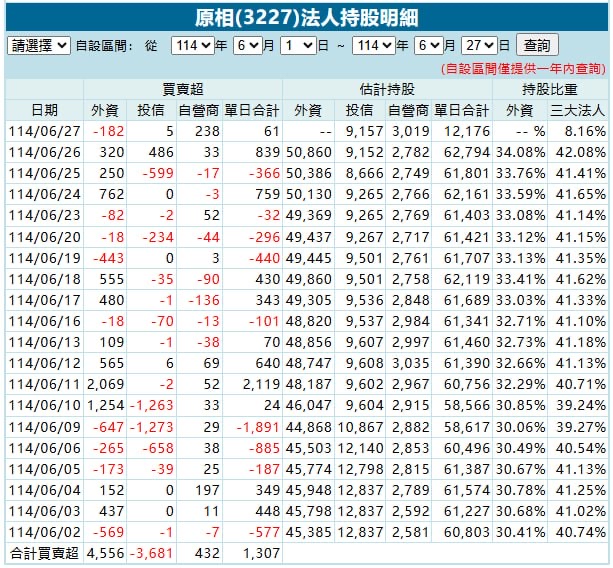Select the date cell 114/06/06
The height and width of the screenshot is (568, 613).
(45, 448)
